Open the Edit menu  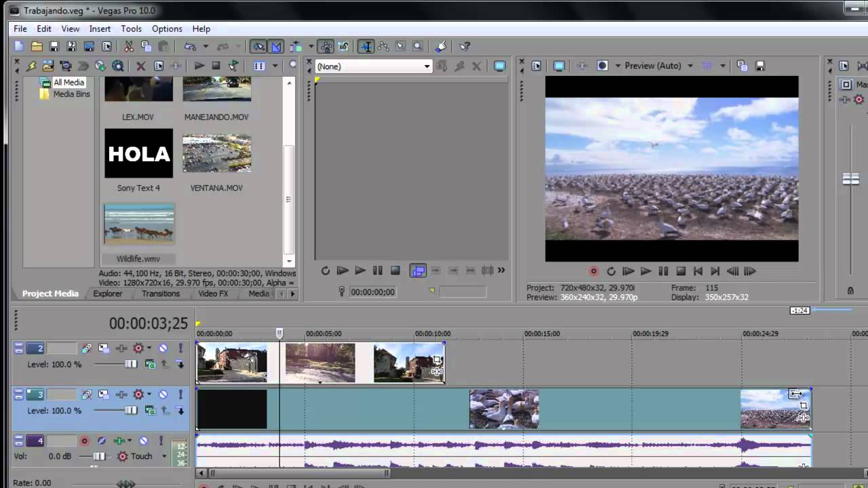pyautogui.click(x=44, y=28)
